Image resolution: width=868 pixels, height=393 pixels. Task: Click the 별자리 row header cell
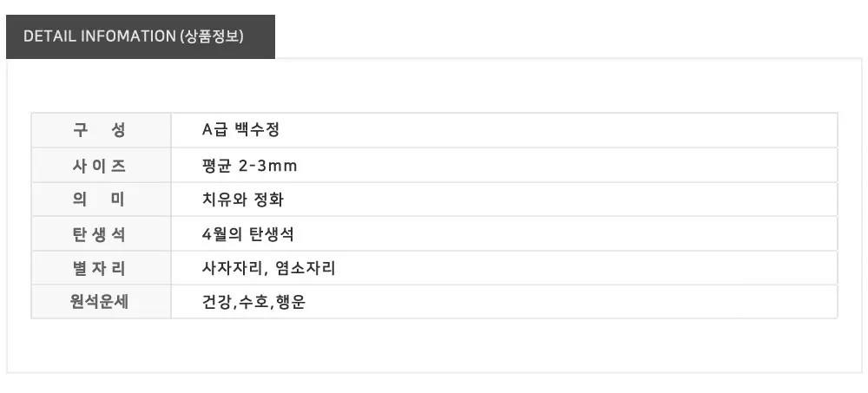click(x=100, y=268)
